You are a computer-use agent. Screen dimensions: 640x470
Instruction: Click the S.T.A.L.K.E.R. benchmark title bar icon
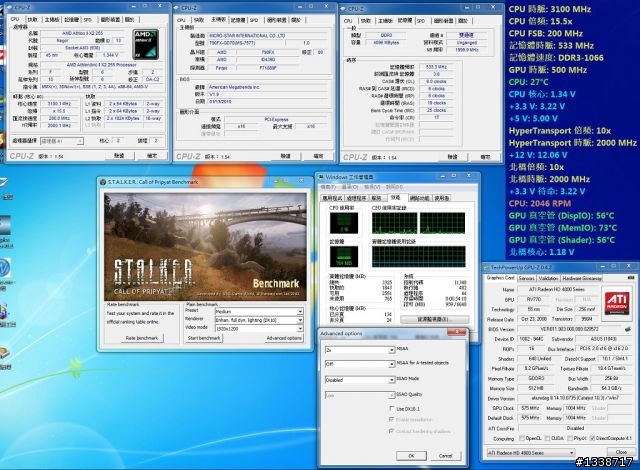click(x=103, y=182)
